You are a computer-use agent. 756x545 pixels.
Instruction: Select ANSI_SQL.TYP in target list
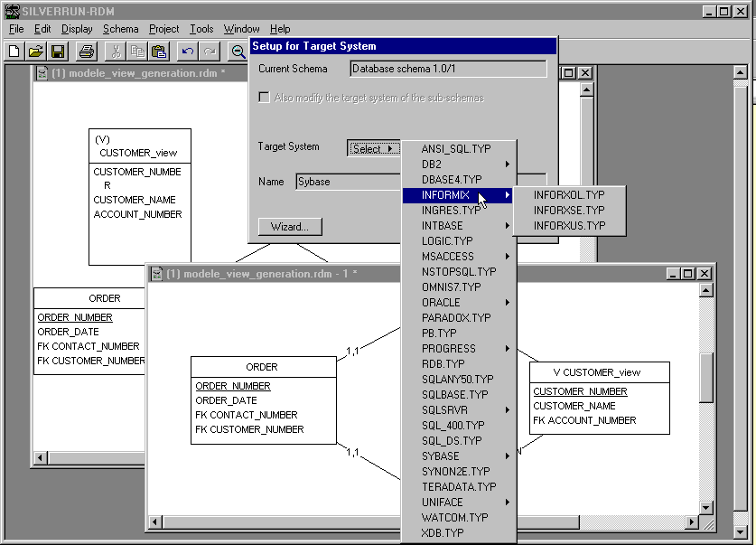pos(456,149)
